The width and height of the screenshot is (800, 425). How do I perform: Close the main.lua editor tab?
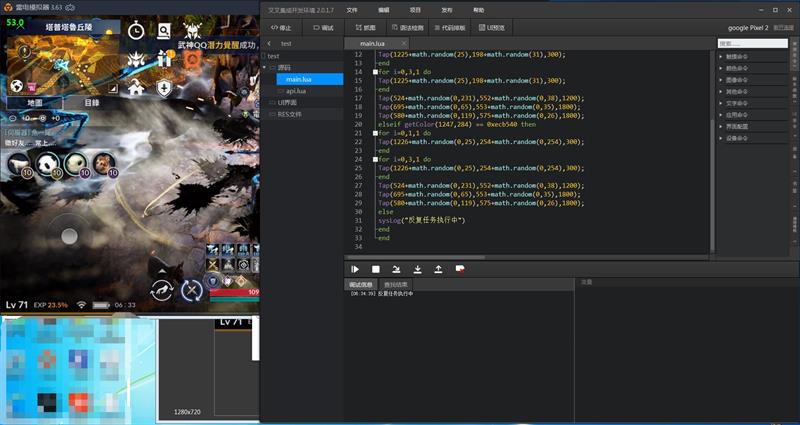pyautogui.click(x=404, y=44)
